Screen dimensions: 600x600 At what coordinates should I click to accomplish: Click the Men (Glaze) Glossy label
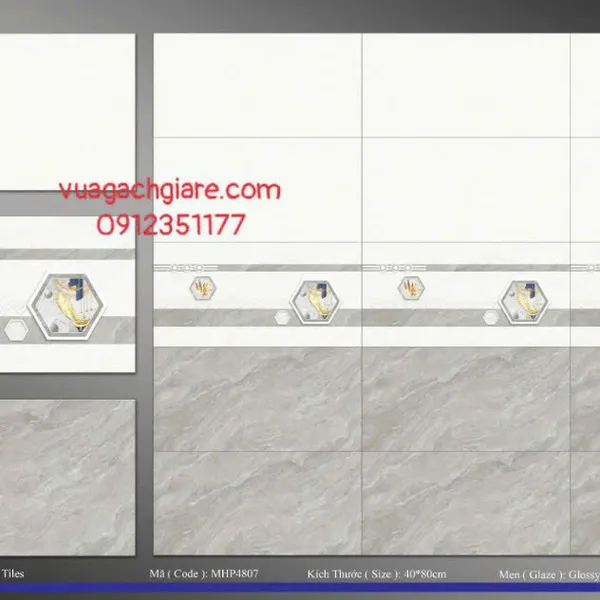click(548, 575)
